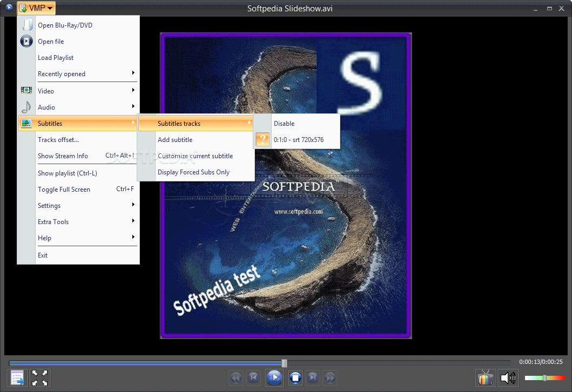The width and height of the screenshot is (572, 392).
Task: Expand the Settings submenu
Action: tap(78, 206)
